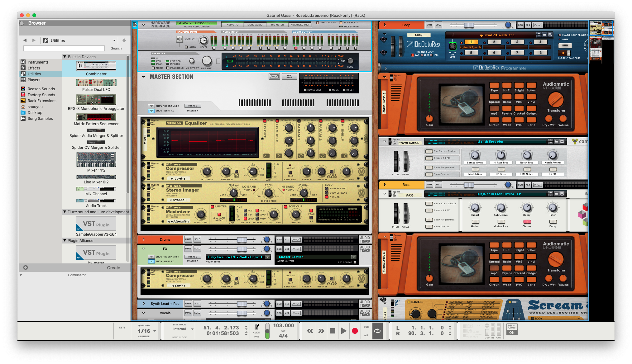632x364 pixels.
Task: Click Bypass in the Master Section
Action: [x=193, y=106]
